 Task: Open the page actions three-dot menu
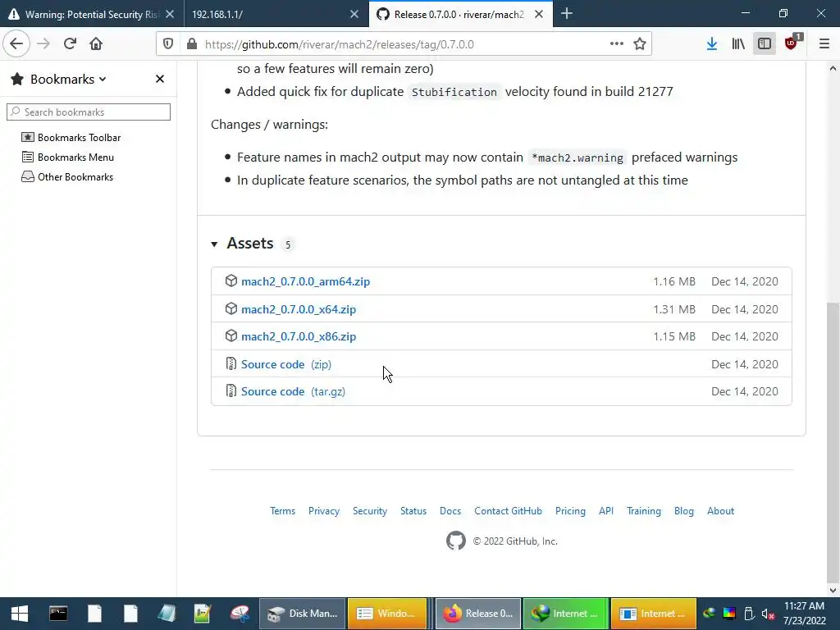pyautogui.click(x=617, y=44)
